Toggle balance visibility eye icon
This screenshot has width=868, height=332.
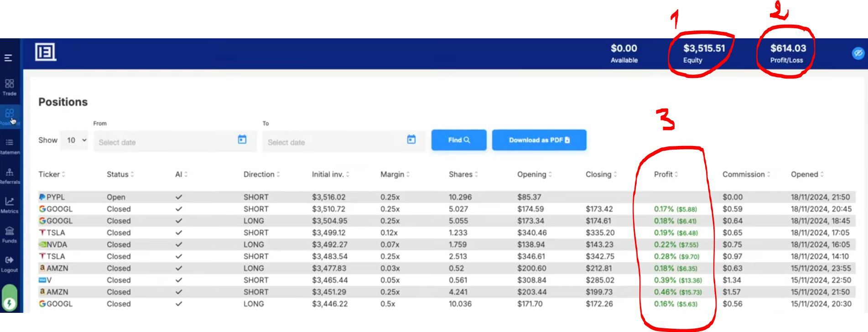point(858,53)
